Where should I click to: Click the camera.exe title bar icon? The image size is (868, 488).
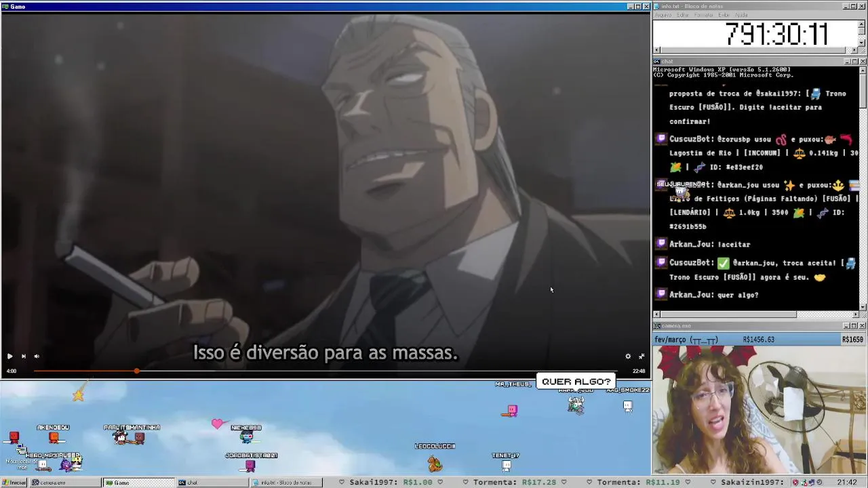point(657,326)
